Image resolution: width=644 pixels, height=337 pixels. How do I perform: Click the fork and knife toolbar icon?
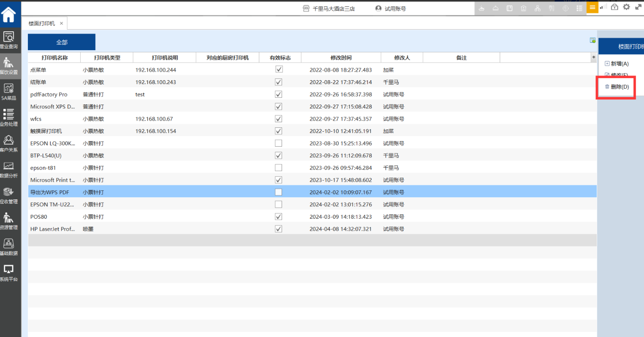(x=552, y=8)
